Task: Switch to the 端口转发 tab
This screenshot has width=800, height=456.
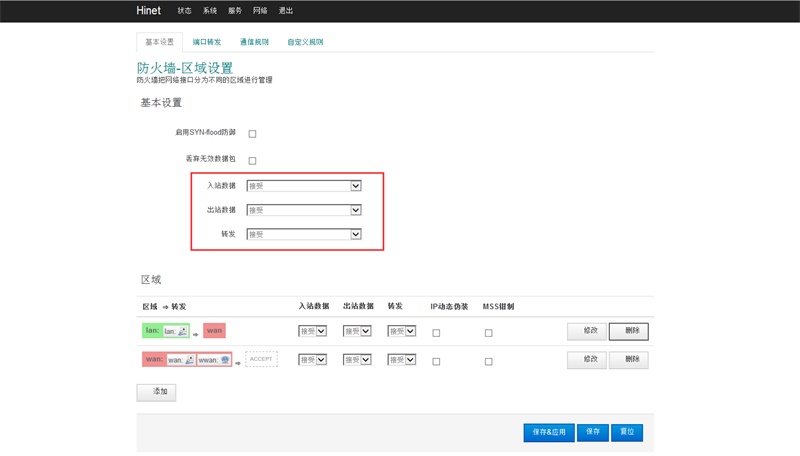Action: 207,42
